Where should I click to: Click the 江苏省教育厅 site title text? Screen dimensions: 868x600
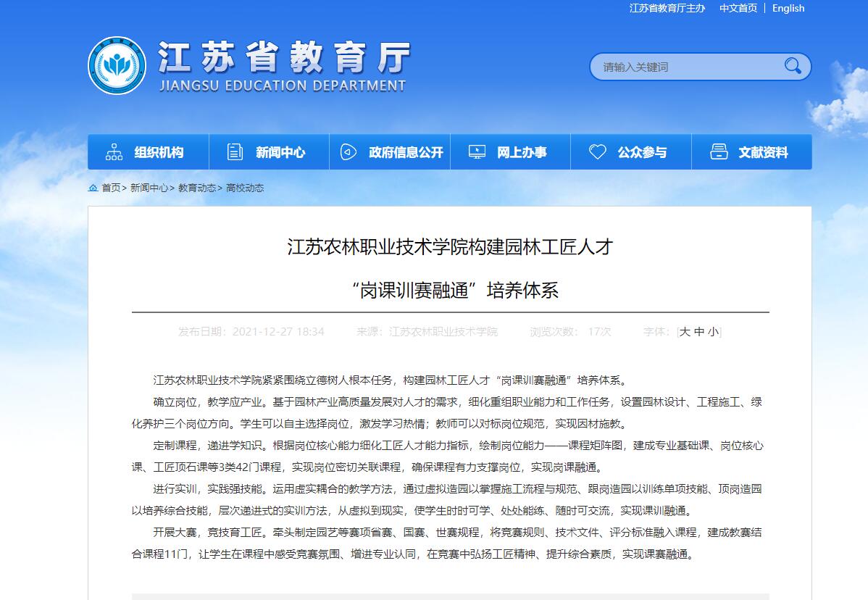coord(285,57)
